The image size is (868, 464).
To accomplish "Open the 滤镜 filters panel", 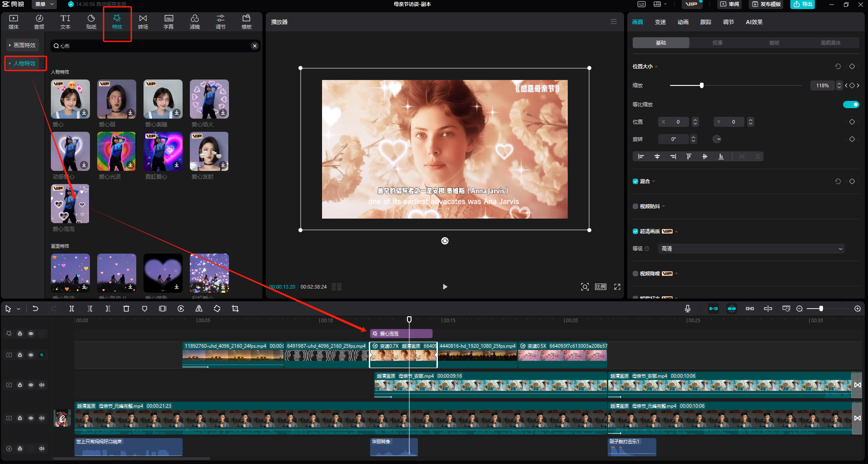I will 195,21.
